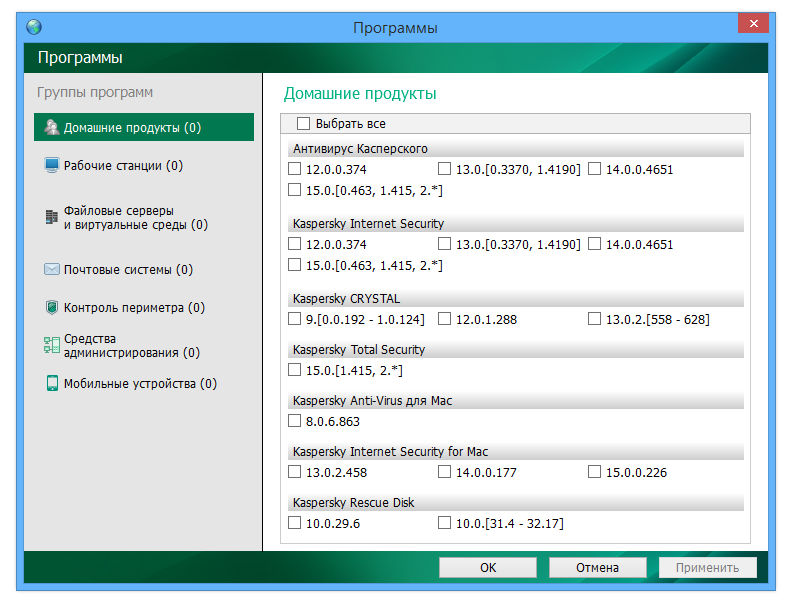Click the Kaspersky Total Security section header
The height and width of the screenshot is (614, 803).
click(516, 349)
